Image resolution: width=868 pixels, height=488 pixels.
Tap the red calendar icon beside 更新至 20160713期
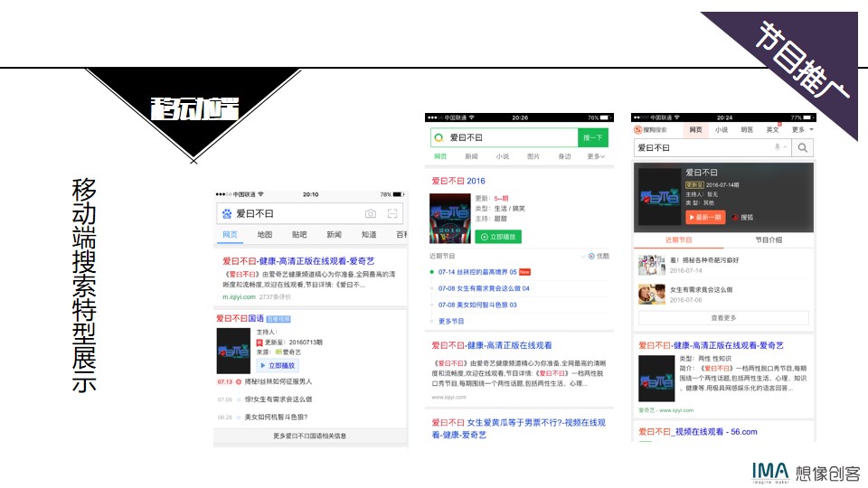coord(259,343)
